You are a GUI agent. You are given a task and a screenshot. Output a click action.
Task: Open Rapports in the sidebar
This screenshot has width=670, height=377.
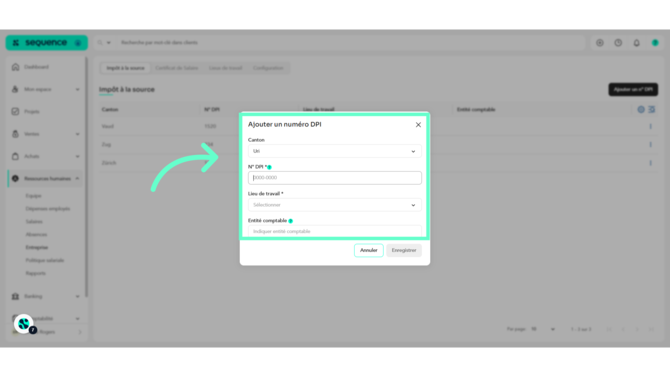35,273
